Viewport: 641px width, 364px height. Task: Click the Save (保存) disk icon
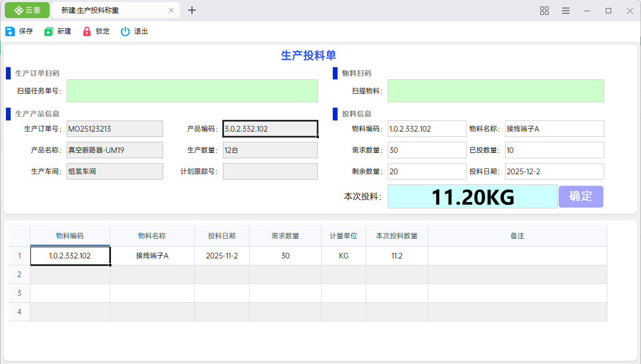coord(10,31)
